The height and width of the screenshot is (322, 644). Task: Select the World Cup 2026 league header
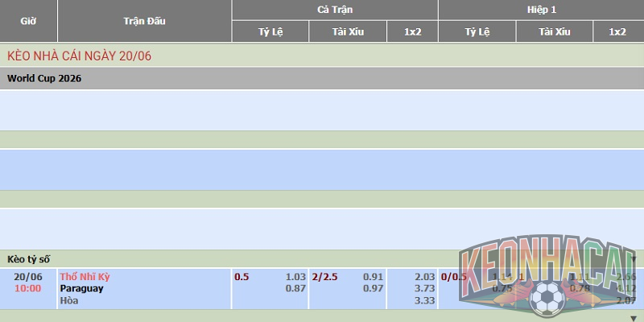pos(44,78)
